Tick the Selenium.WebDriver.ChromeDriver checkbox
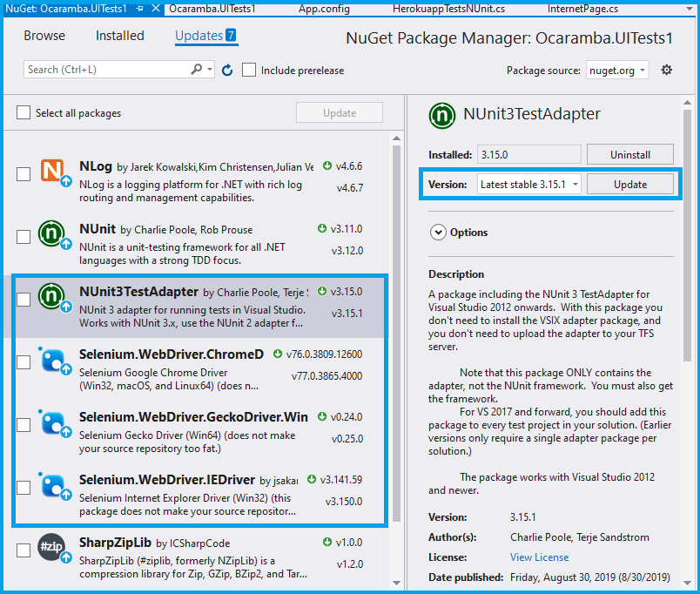 (24, 362)
